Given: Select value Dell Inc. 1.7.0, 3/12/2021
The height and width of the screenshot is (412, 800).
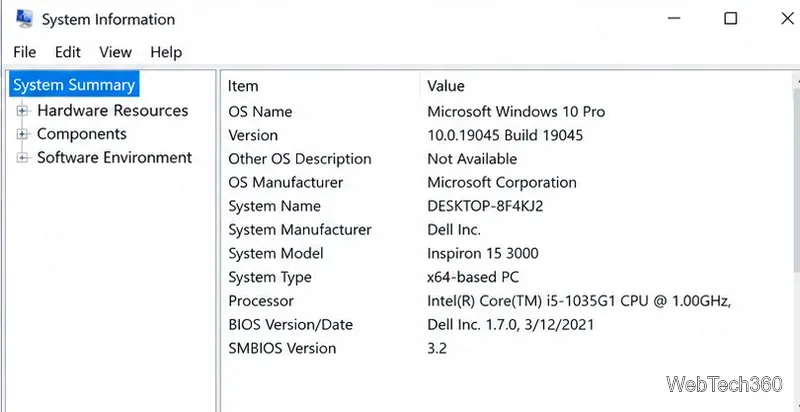Looking at the screenshot, I should pos(510,324).
